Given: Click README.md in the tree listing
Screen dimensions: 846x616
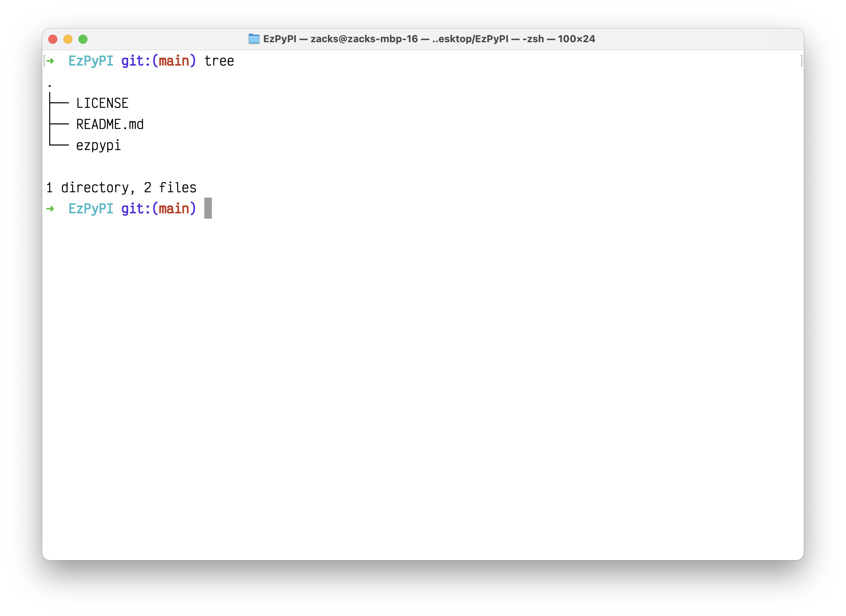Looking at the screenshot, I should tap(110, 124).
